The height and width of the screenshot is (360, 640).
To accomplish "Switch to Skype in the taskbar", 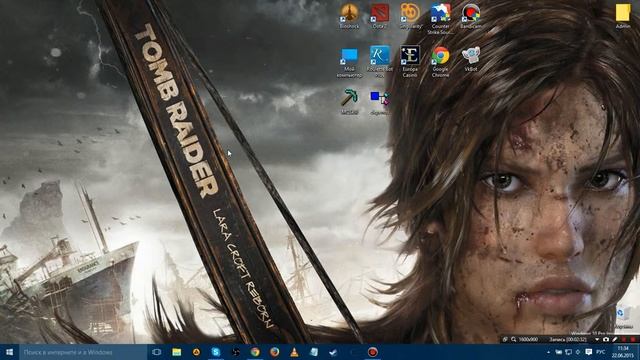I will [x=216, y=352].
